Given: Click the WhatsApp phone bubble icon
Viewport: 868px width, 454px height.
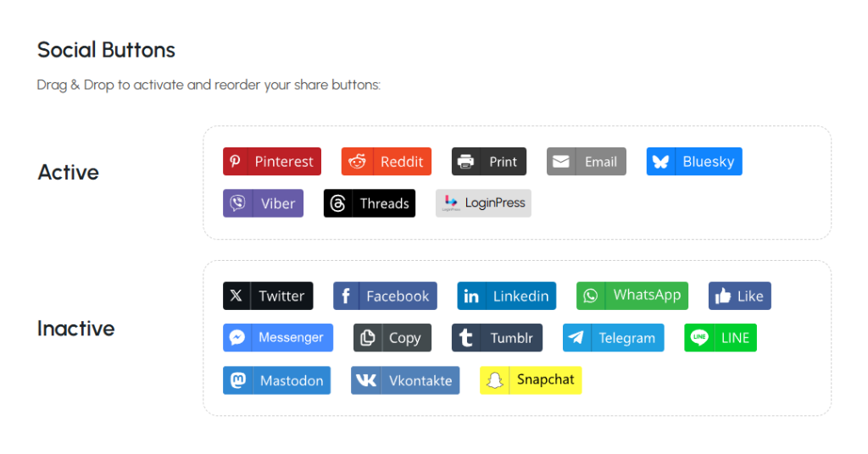Looking at the screenshot, I should [590, 296].
